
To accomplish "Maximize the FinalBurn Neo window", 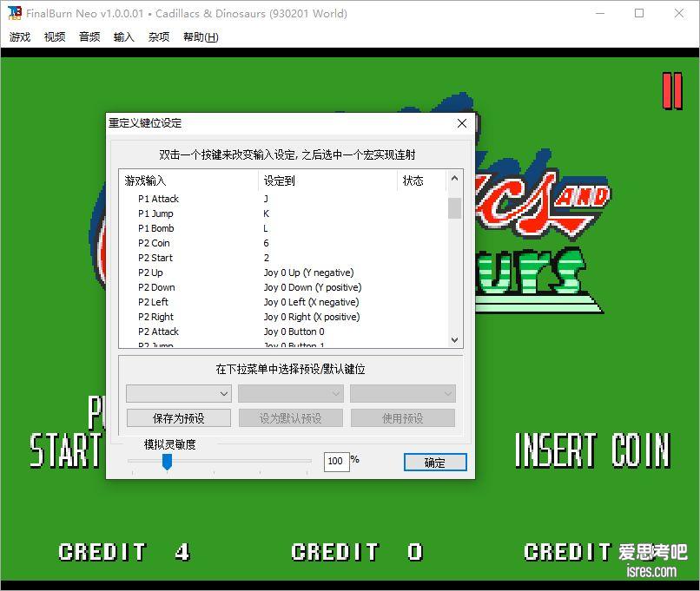I will [639, 13].
